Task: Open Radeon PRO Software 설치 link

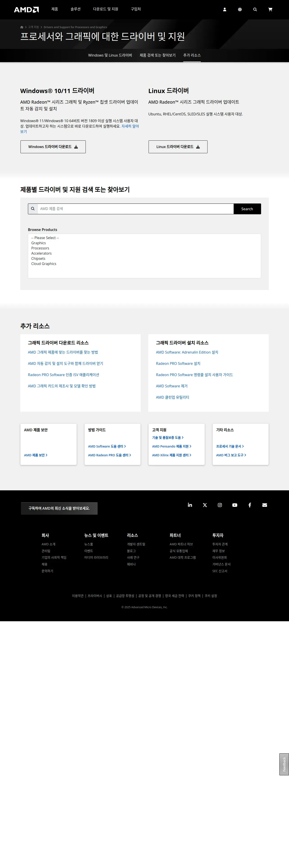Action: click(178, 363)
